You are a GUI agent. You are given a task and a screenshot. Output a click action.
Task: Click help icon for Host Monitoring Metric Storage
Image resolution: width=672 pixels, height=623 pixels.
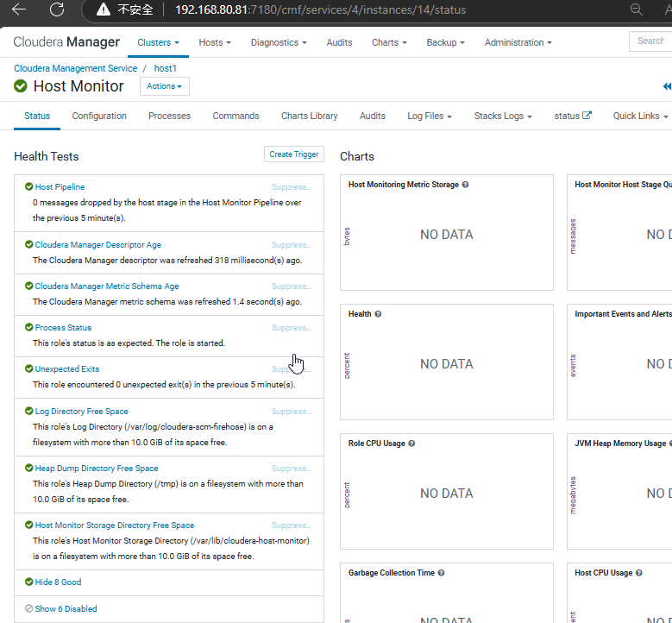(x=466, y=185)
